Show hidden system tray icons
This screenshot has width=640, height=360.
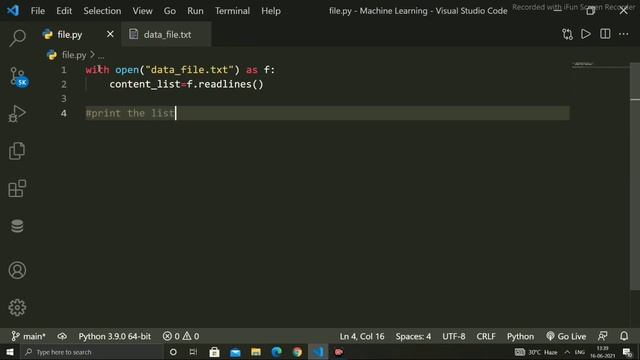tap(567, 352)
